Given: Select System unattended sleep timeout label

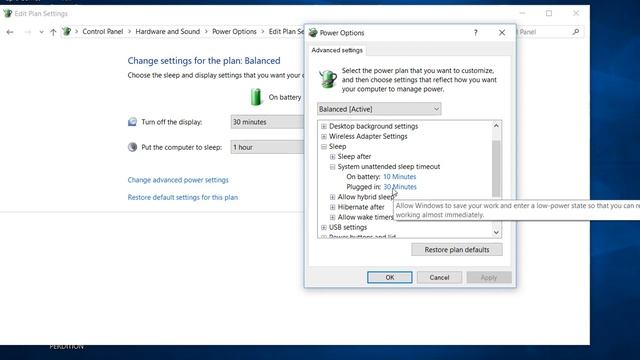Looking at the screenshot, I should (389, 167).
